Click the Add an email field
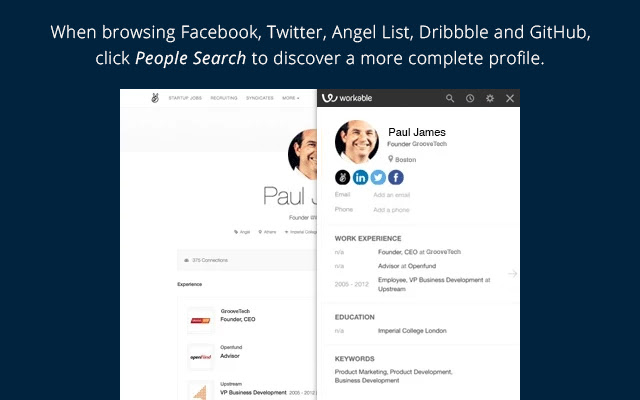 click(x=391, y=195)
